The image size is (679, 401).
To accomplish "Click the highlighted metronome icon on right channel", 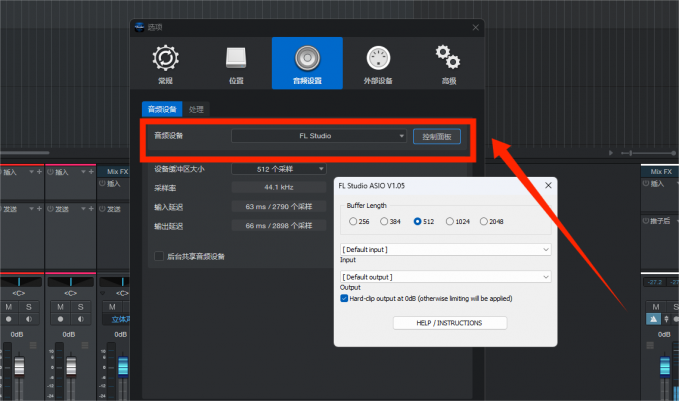I will (653, 319).
